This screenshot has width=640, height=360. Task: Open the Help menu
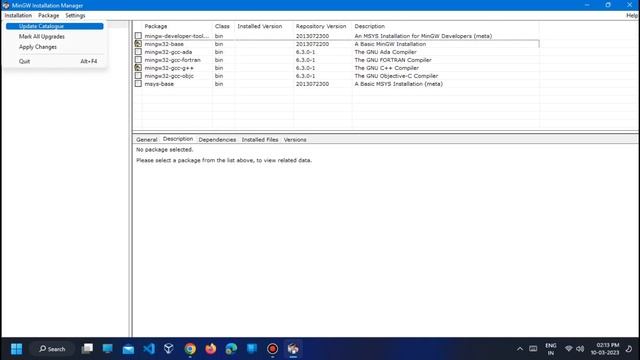click(x=631, y=16)
